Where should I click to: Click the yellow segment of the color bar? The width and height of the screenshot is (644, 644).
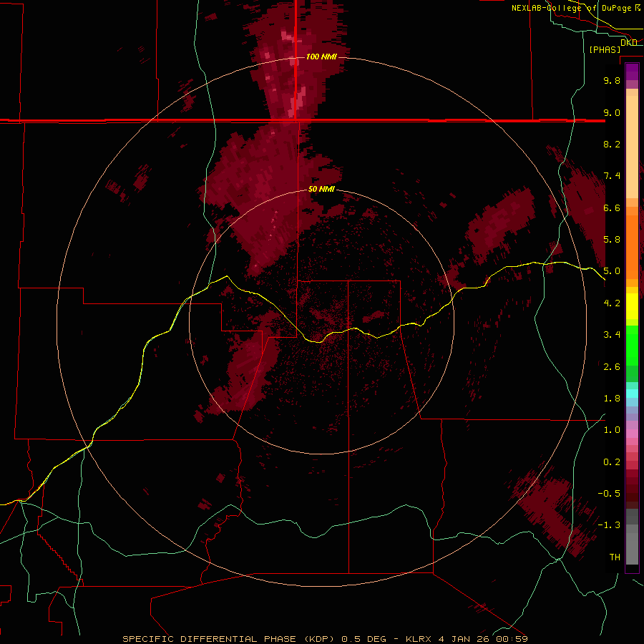(632, 306)
